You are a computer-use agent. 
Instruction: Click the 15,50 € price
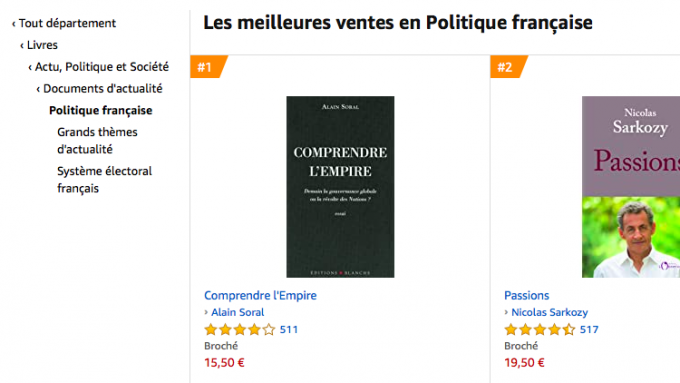click(x=224, y=363)
